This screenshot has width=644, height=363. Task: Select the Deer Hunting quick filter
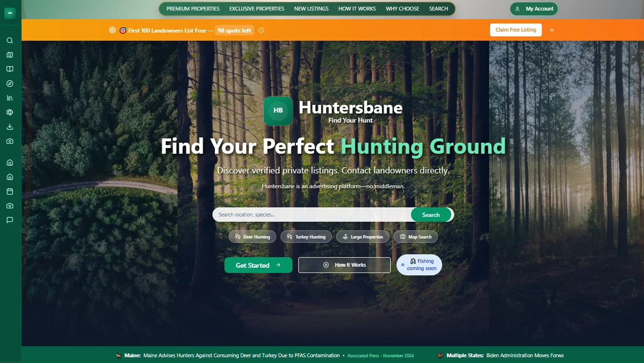point(252,237)
